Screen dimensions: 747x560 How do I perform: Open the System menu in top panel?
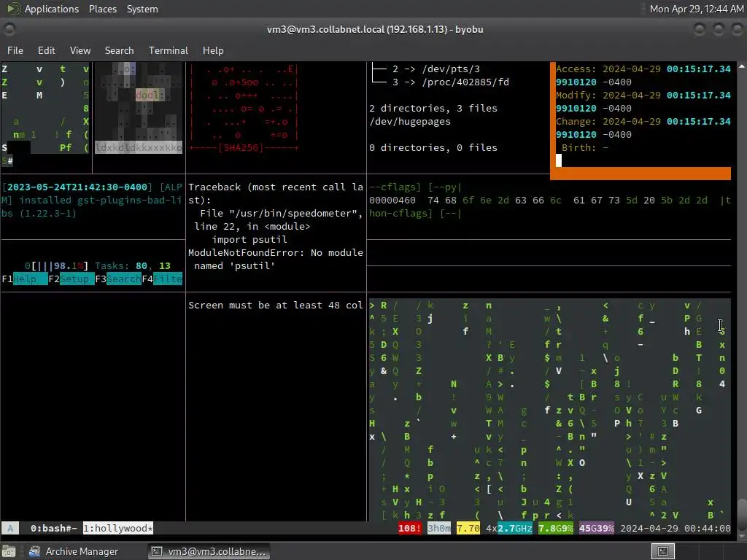point(142,9)
